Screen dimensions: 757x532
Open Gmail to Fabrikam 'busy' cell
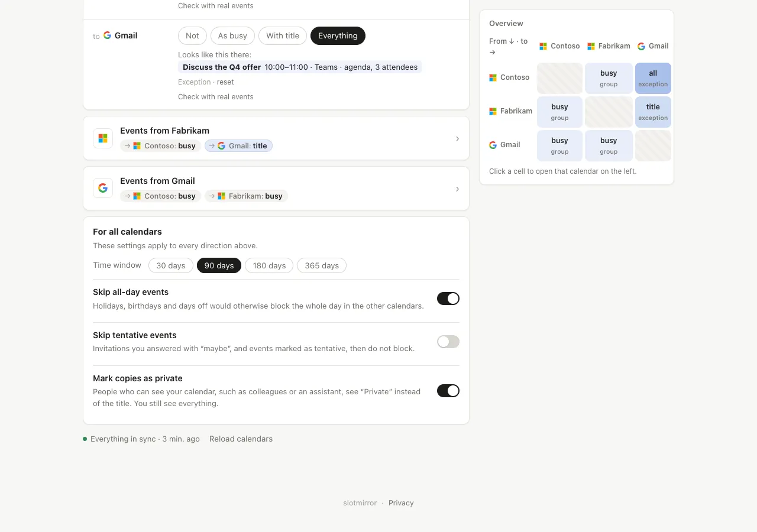coord(609,145)
